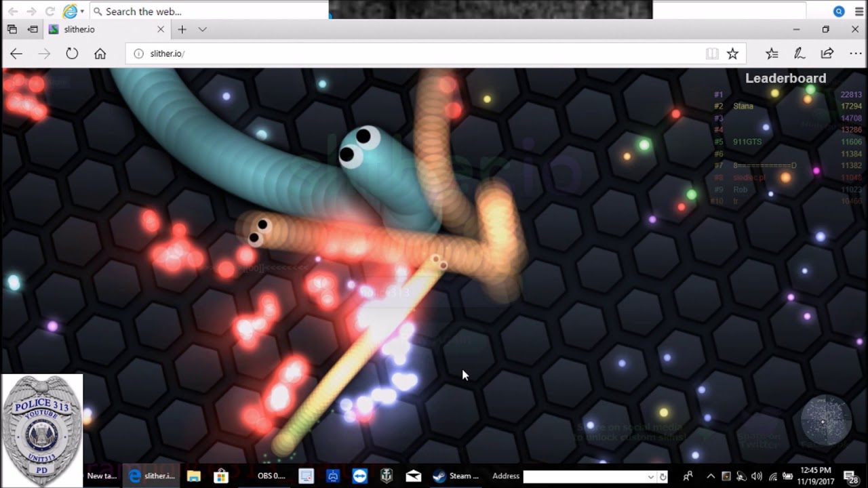Open File Explorer from taskbar
The image size is (868, 488).
click(x=194, y=476)
